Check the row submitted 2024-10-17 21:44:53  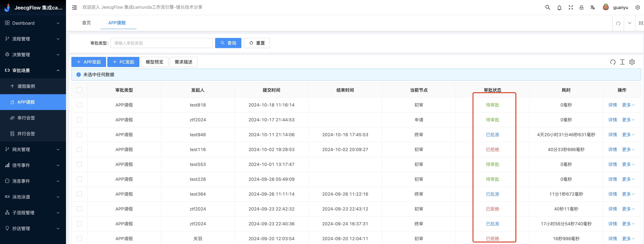[79, 120]
